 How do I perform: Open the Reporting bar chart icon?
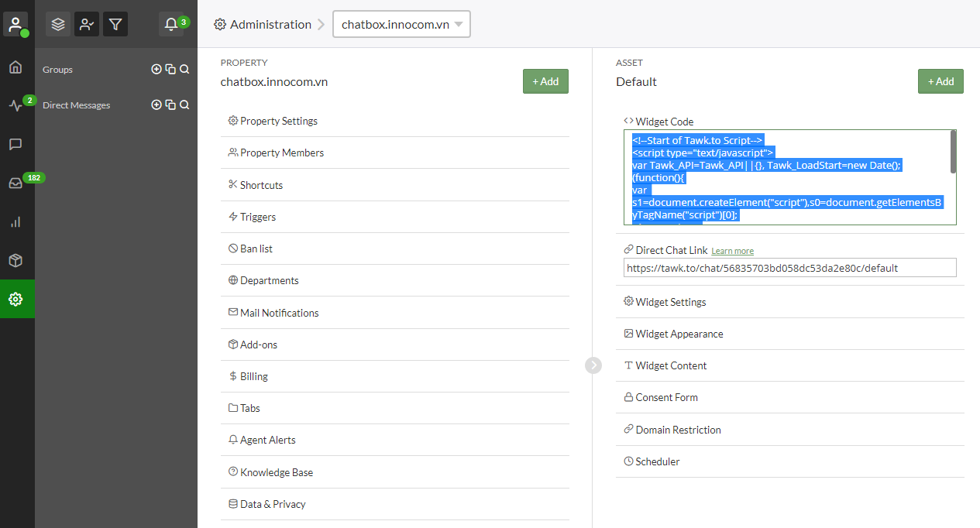15,222
